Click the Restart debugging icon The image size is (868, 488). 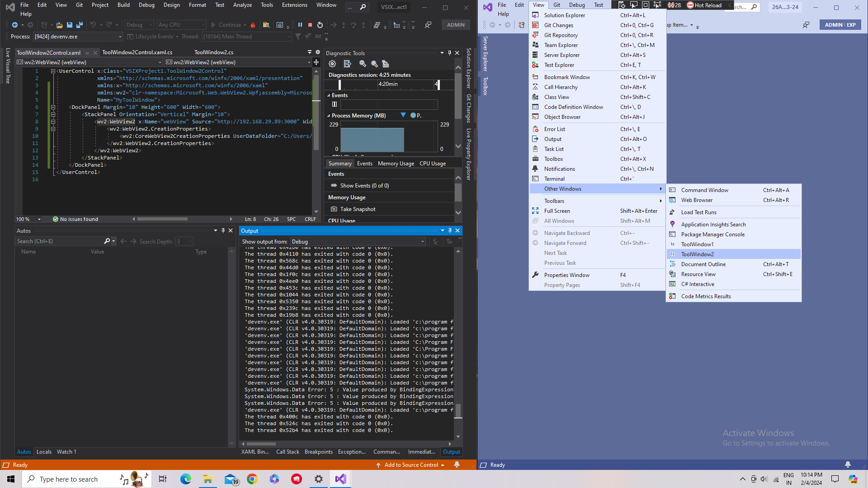point(320,25)
